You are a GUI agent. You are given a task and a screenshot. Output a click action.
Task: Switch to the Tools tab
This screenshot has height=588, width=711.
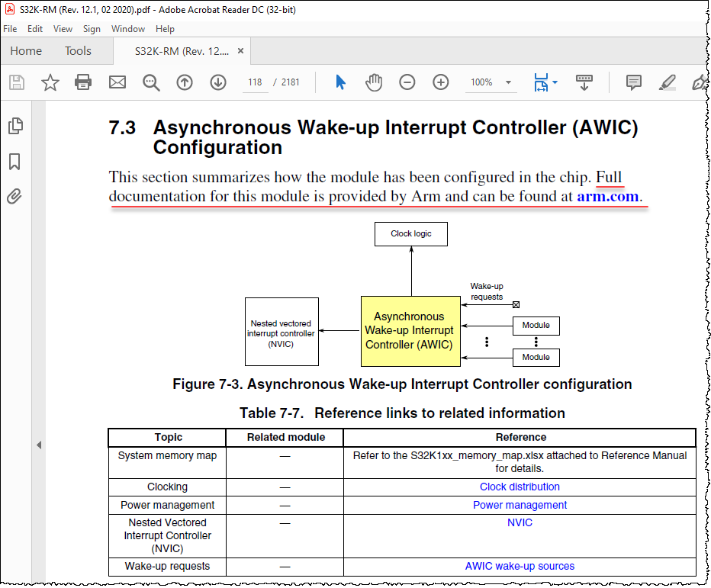pos(78,51)
